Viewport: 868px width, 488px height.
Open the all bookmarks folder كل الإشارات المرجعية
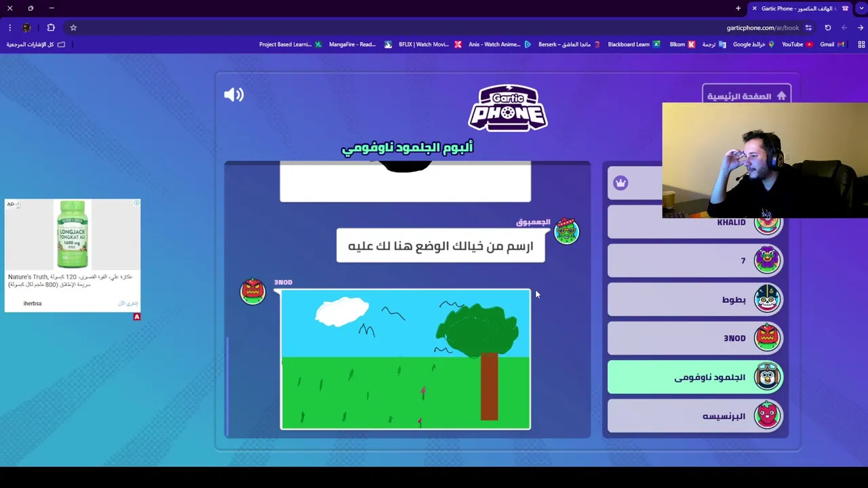tap(36, 45)
